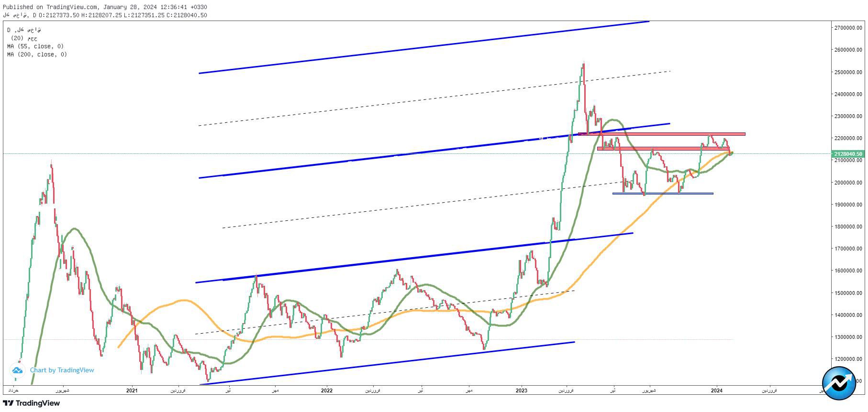Screen dimensions: 868x412
Task: Click the 2024 label on time axis
Action: tap(716, 390)
